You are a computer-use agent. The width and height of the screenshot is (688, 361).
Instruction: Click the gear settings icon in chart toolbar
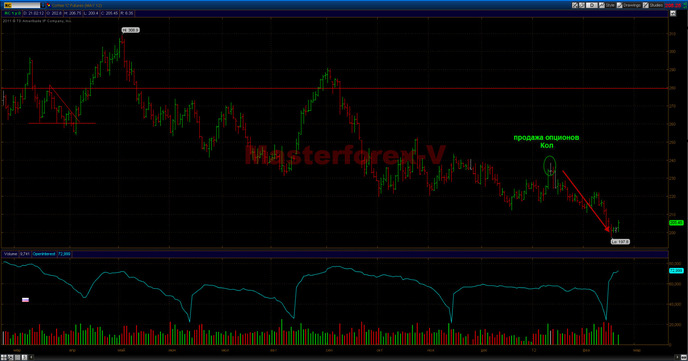click(x=582, y=5)
